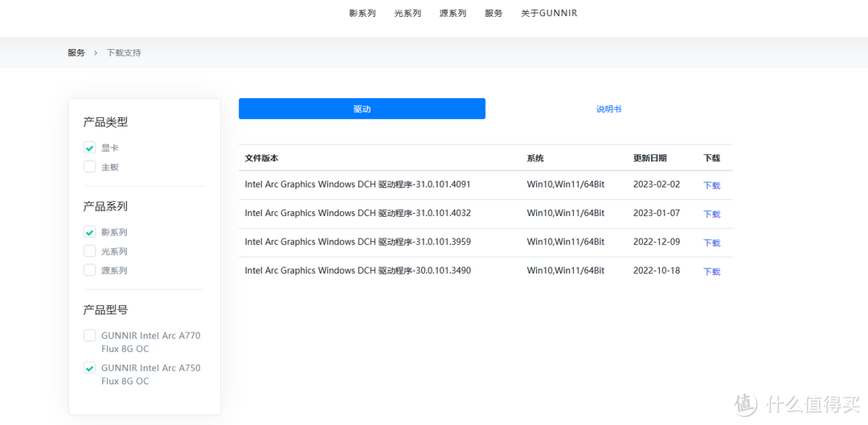
Task: Select the driver name ending 30.0.101.3490
Action: pos(358,271)
